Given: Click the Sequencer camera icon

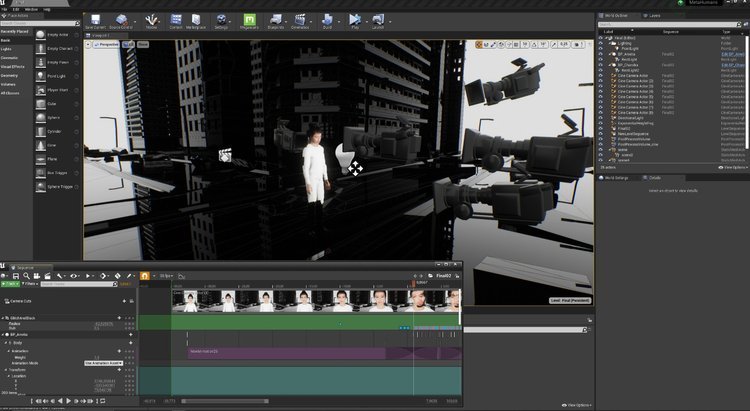Looking at the screenshot, I should point(37,276).
